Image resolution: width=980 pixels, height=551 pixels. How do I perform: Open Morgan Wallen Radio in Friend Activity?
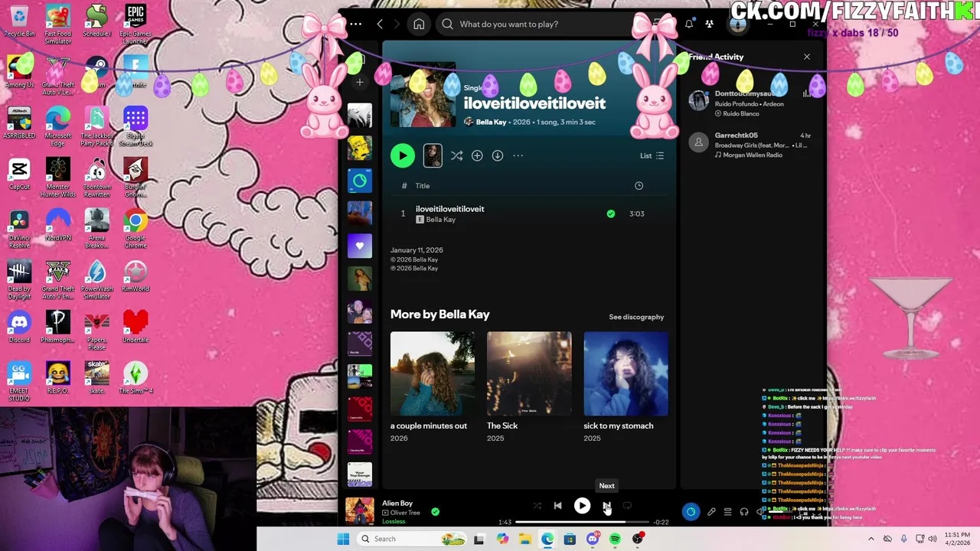(753, 155)
